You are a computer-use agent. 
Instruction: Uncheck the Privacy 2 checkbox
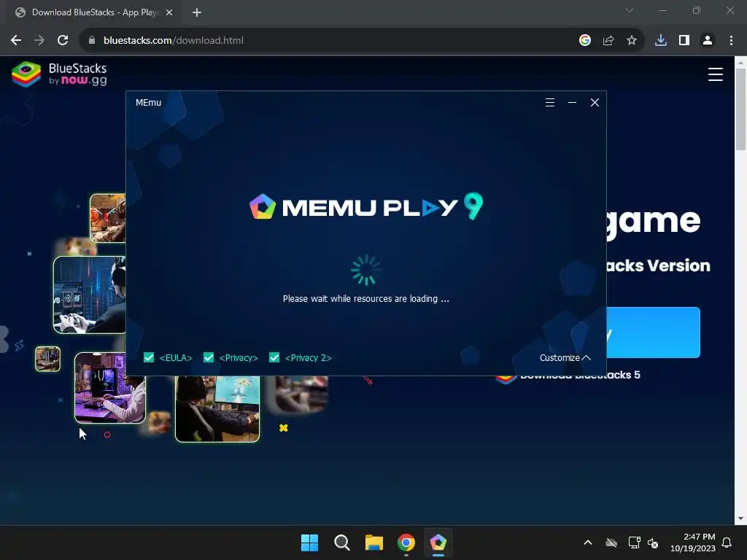click(274, 357)
